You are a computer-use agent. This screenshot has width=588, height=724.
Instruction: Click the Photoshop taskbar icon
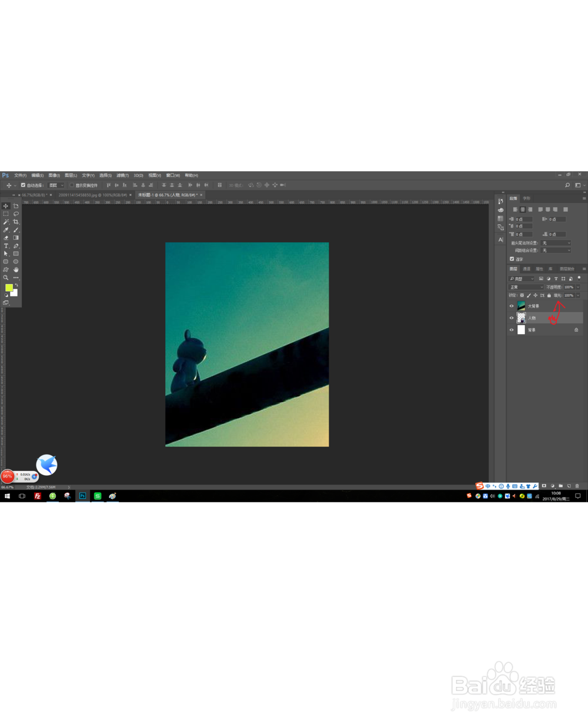coord(82,496)
